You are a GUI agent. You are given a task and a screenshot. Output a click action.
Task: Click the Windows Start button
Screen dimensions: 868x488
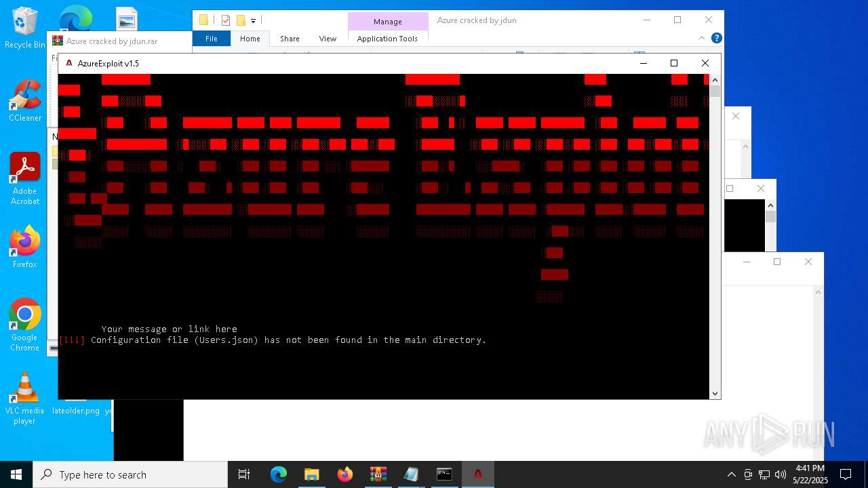click(16, 474)
